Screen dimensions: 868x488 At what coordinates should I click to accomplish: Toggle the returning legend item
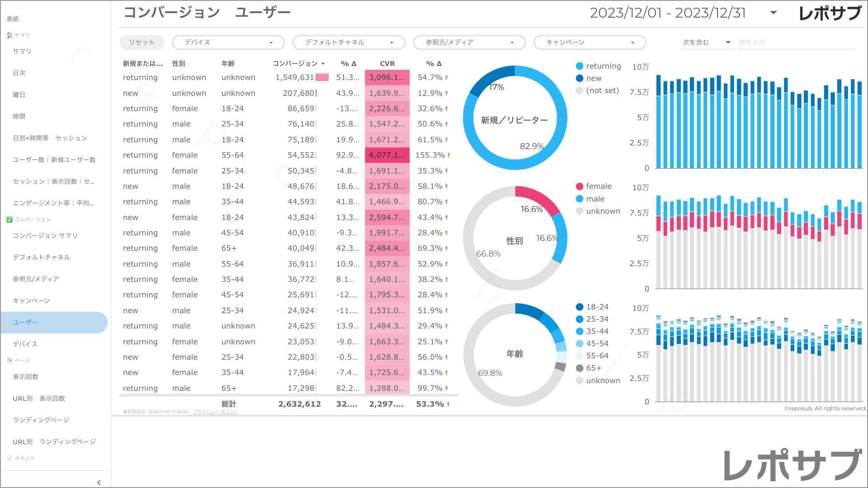598,66
